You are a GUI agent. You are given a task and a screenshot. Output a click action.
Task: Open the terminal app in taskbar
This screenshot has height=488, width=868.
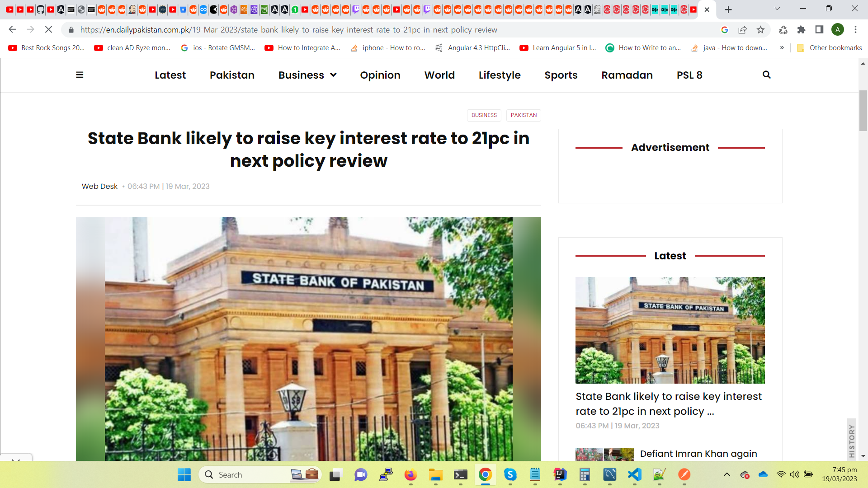point(460,474)
